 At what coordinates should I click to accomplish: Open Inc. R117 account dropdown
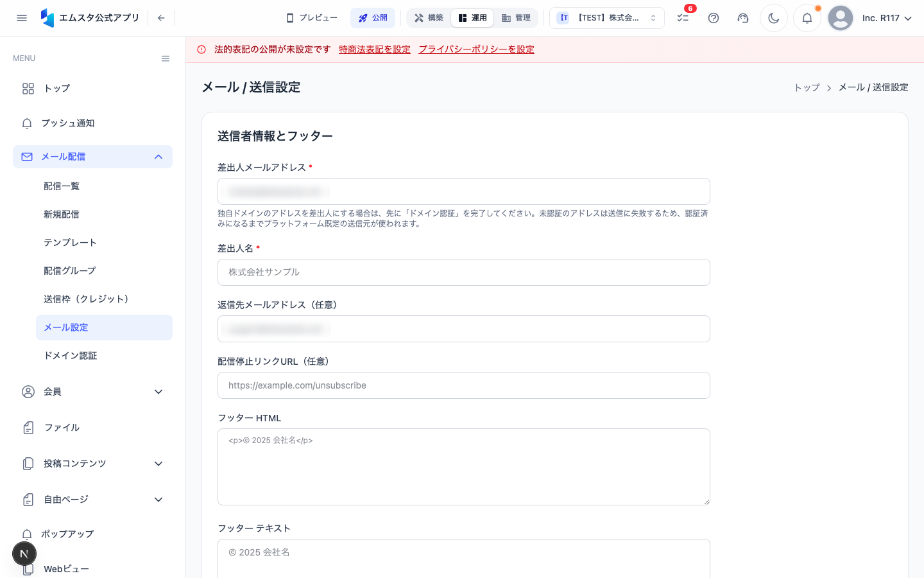pyautogui.click(x=887, y=18)
